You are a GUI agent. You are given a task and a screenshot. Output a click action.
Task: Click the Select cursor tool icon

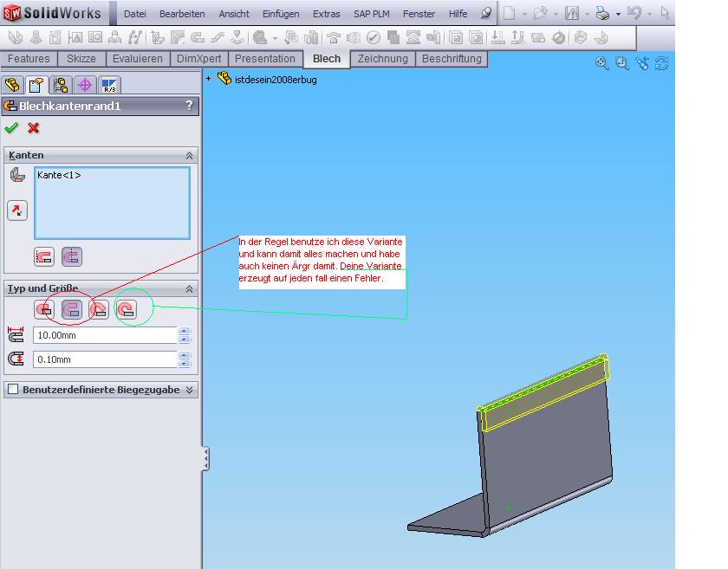click(x=665, y=13)
